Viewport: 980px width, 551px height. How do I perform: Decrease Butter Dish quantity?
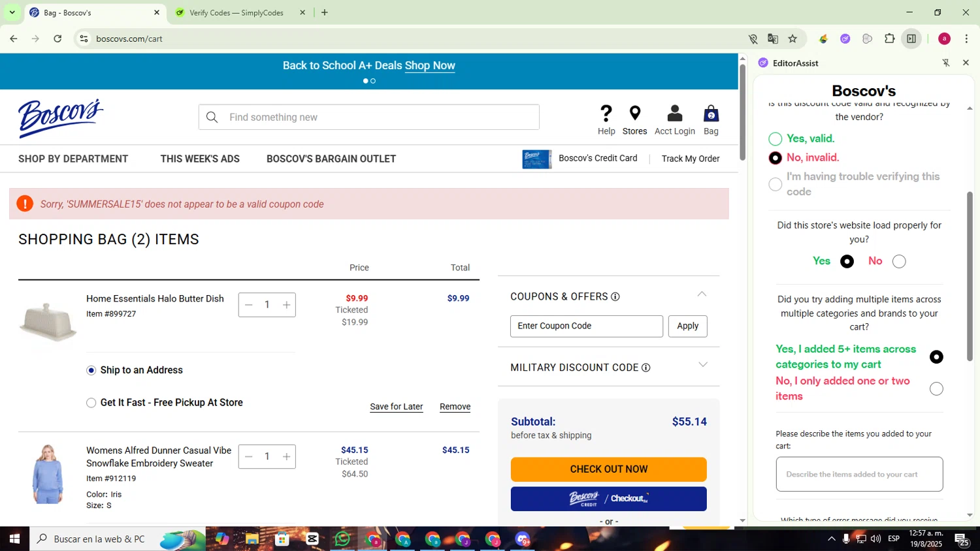[248, 305]
